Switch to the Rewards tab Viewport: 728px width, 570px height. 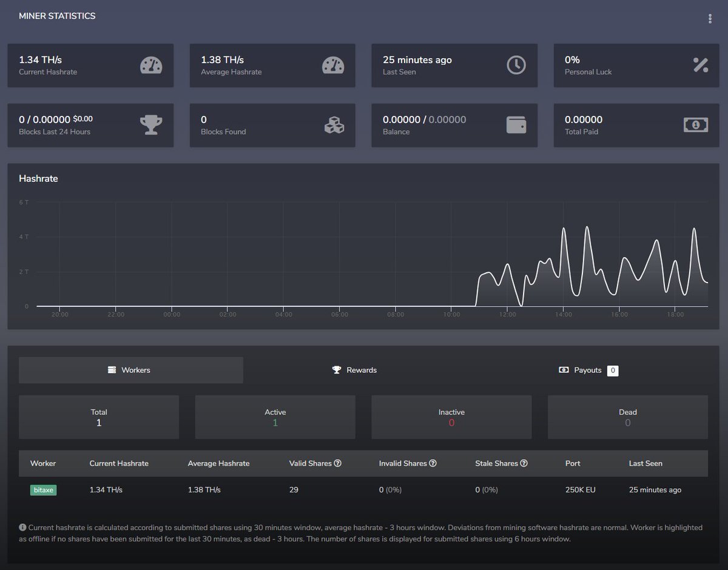(354, 370)
